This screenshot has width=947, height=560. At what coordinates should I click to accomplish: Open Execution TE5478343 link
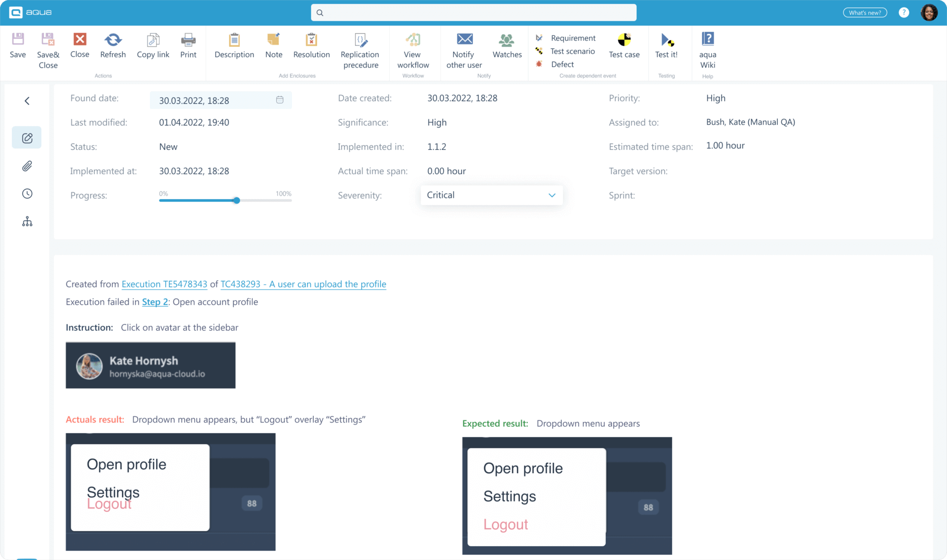point(164,284)
